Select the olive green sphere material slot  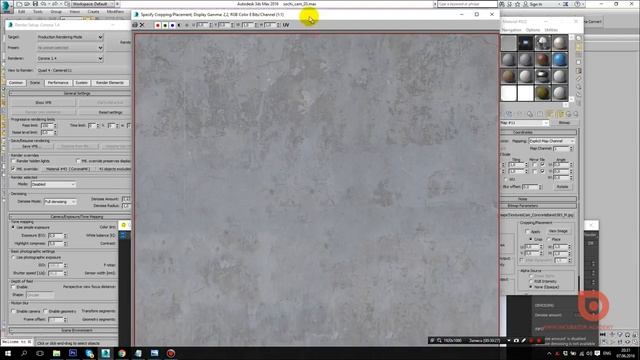pos(542,93)
